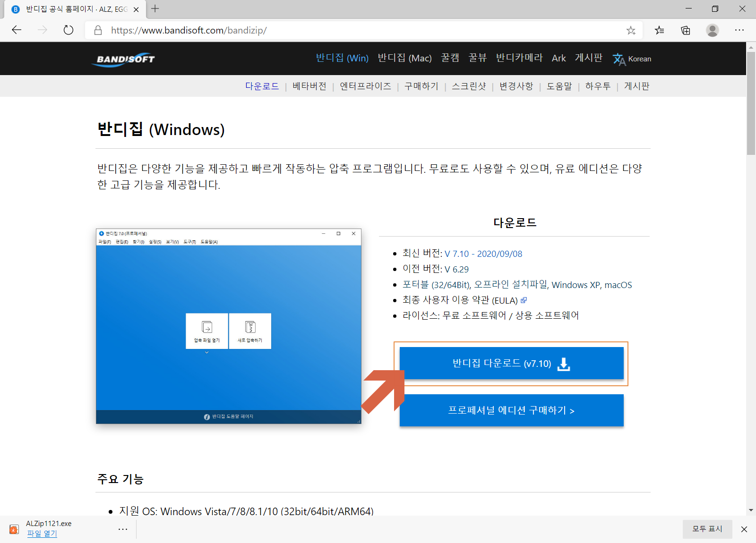Open external EULA link icon
This screenshot has height=543, width=756.
[524, 300]
